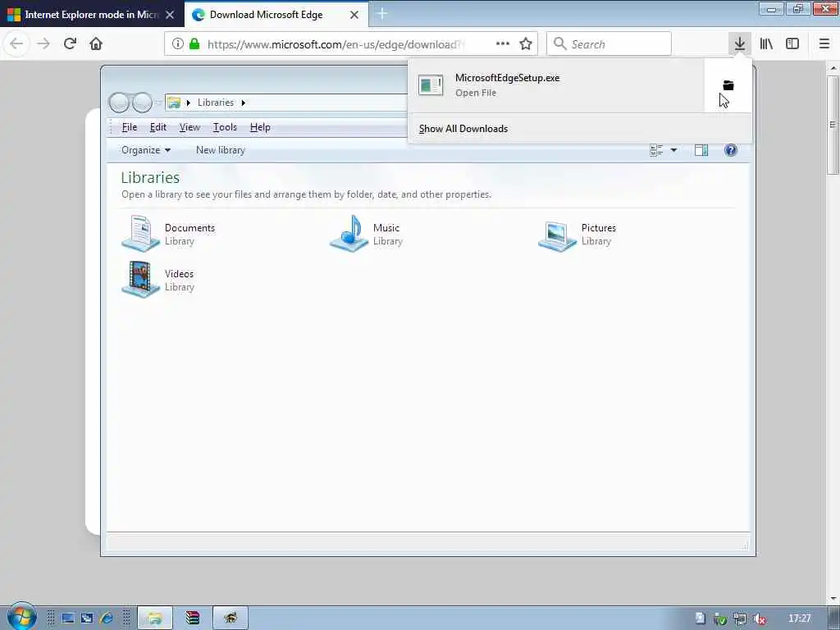Close the Download Microsoft Edge tab
This screenshot has height=630, width=840.
click(x=354, y=15)
